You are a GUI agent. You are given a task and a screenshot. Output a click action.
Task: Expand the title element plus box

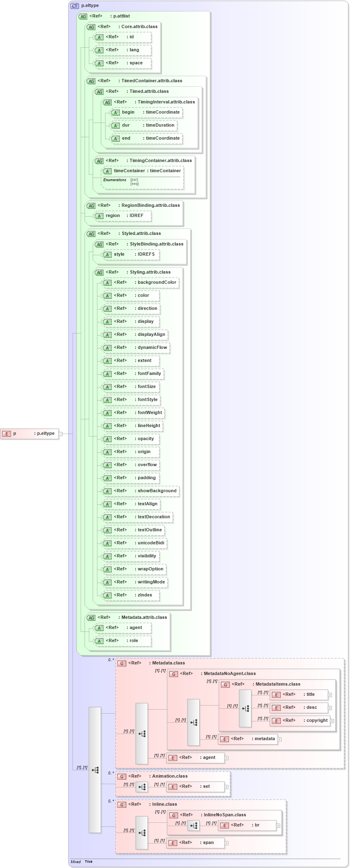(x=330, y=695)
